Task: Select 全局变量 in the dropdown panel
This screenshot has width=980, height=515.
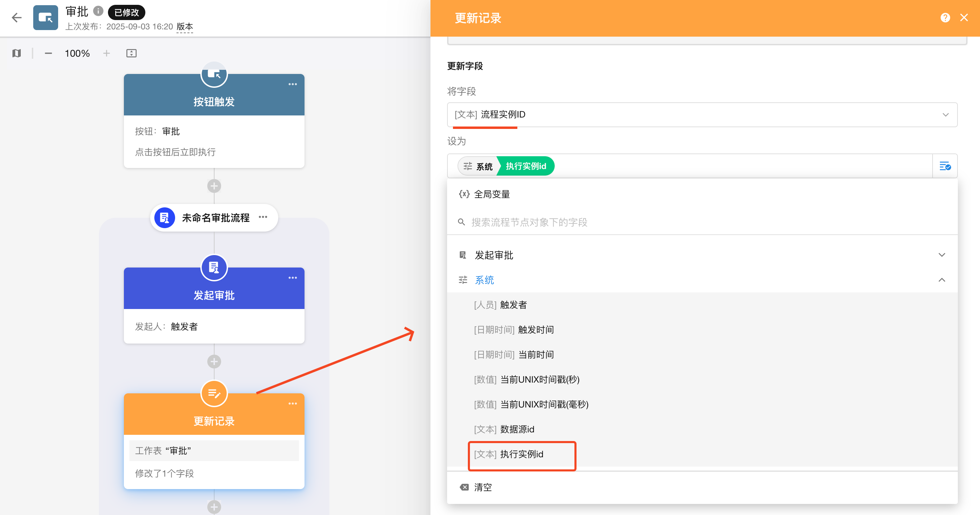Action: click(491, 194)
